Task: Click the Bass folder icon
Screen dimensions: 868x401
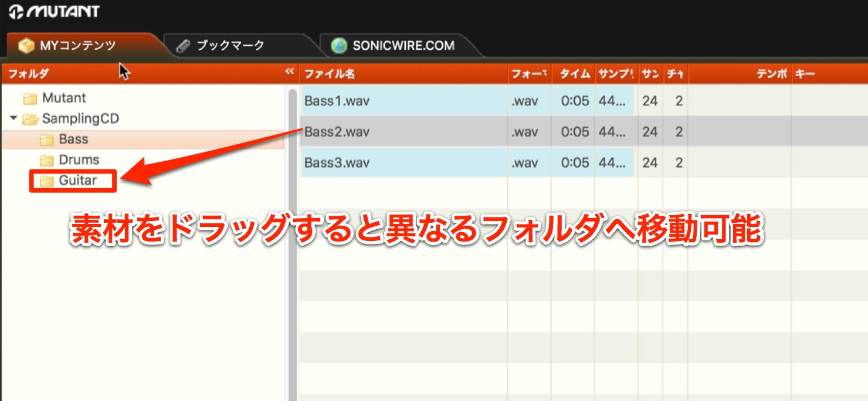Action: point(47,140)
